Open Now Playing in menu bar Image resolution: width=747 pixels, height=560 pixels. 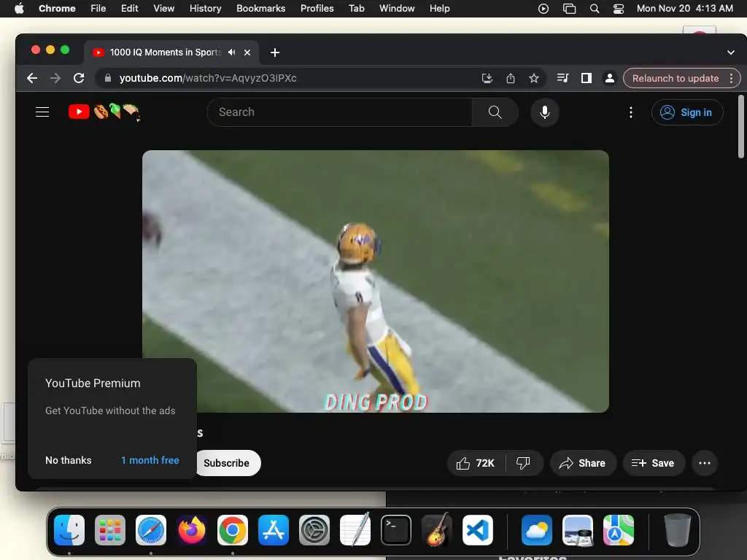point(543,9)
